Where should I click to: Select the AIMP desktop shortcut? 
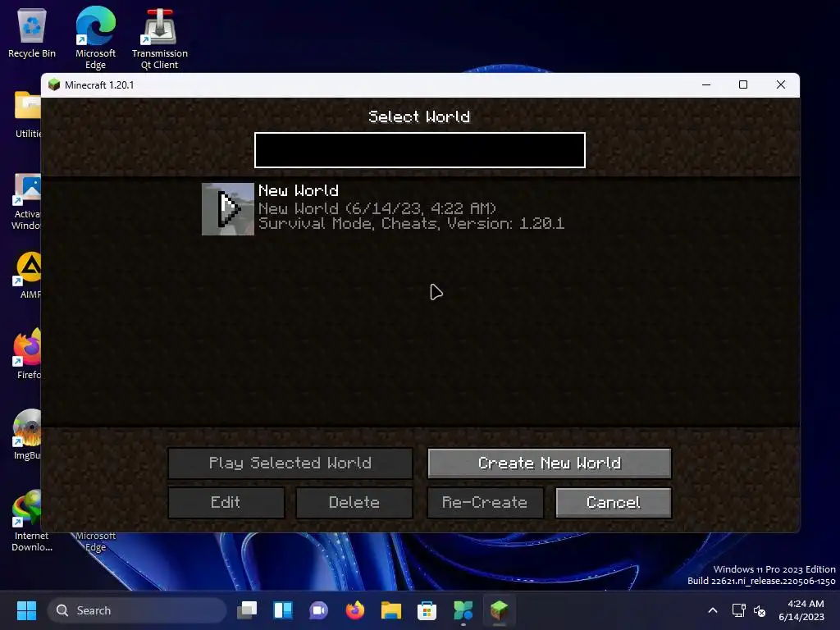29,276
